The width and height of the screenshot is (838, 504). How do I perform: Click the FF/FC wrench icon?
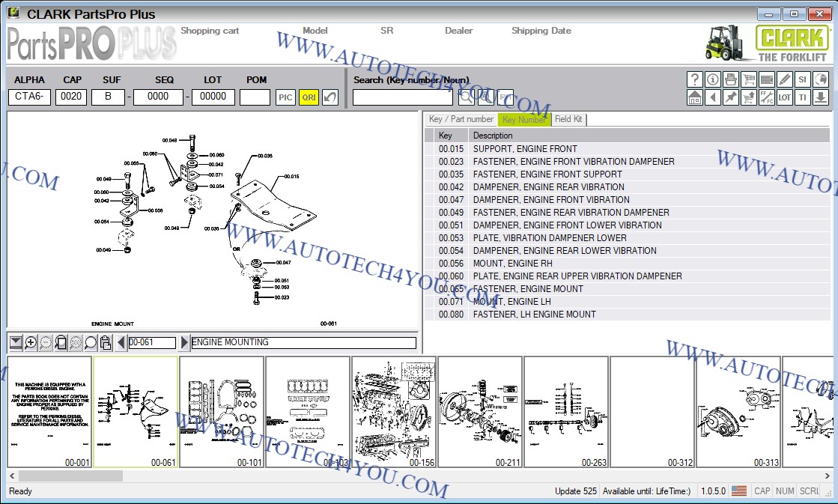[x=766, y=97]
